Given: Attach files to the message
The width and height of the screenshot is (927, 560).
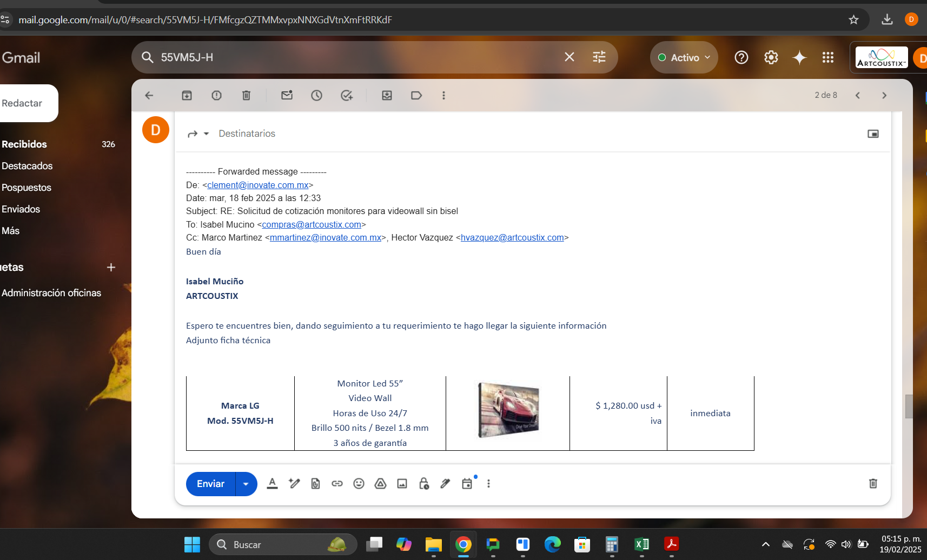Looking at the screenshot, I should (316, 484).
